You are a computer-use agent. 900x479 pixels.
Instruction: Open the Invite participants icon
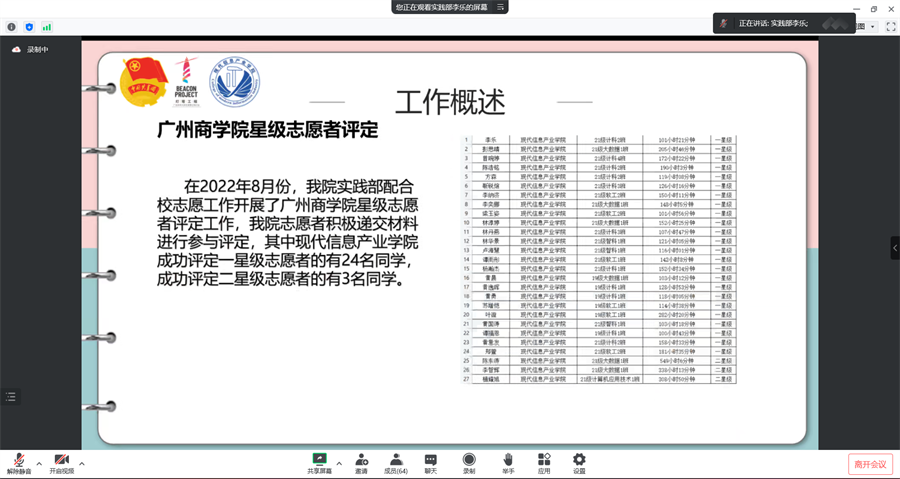pyautogui.click(x=361, y=461)
